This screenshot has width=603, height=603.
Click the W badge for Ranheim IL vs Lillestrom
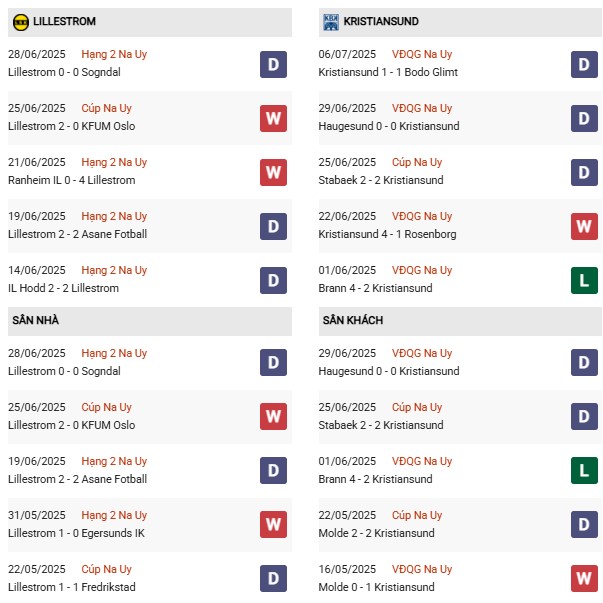point(273,172)
